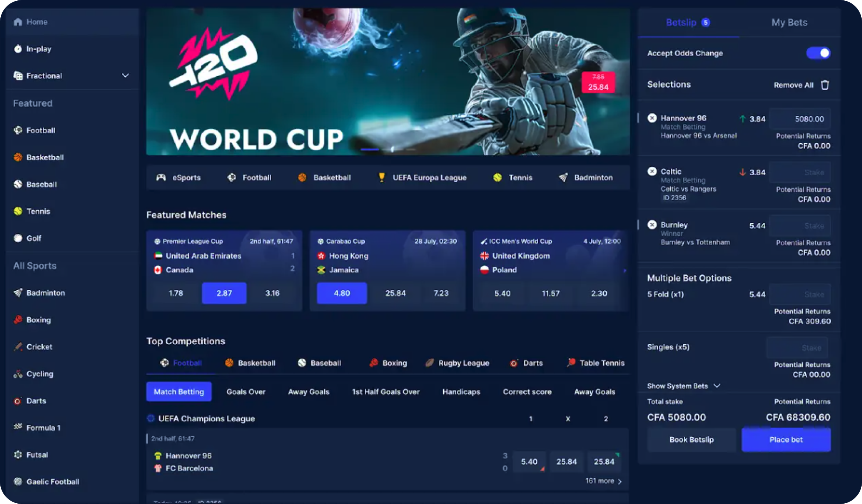The image size is (862, 504).
Task: Select the Goals Over market tab
Action: click(x=246, y=392)
